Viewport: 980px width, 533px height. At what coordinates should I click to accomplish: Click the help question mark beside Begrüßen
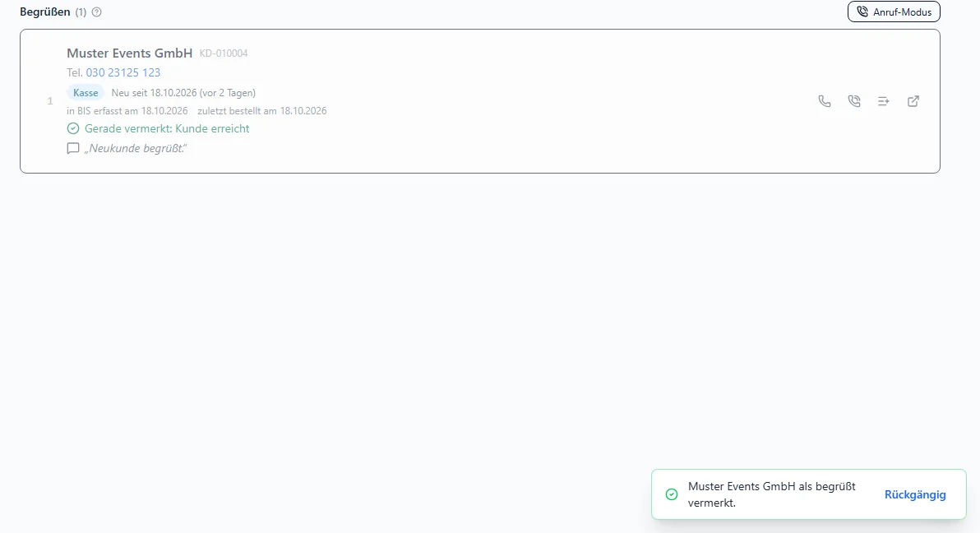pyautogui.click(x=97, y=12)
